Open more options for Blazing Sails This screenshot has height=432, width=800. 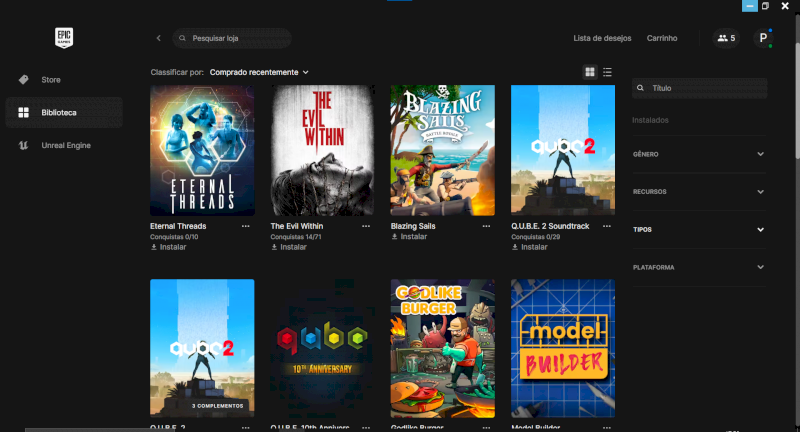[486, 226]
